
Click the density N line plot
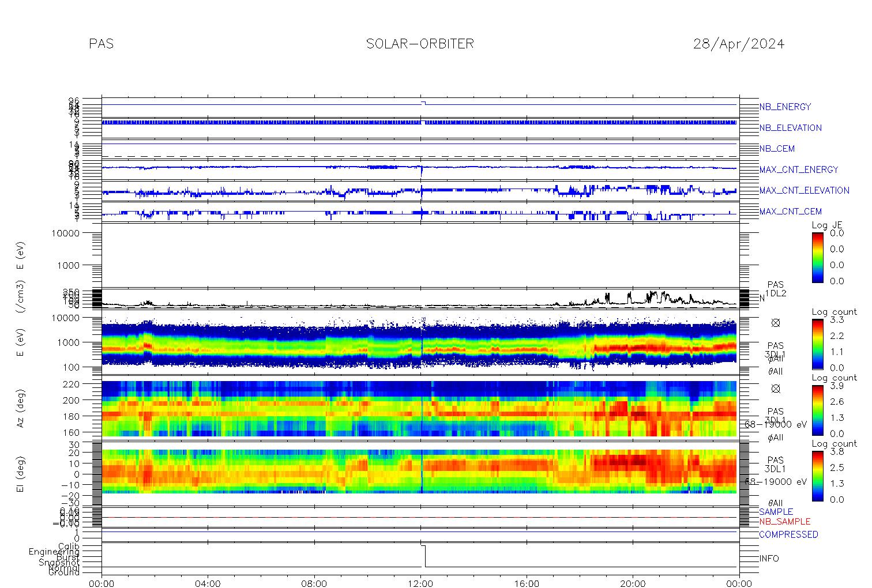pyautogui.click(x=420, y=299)
